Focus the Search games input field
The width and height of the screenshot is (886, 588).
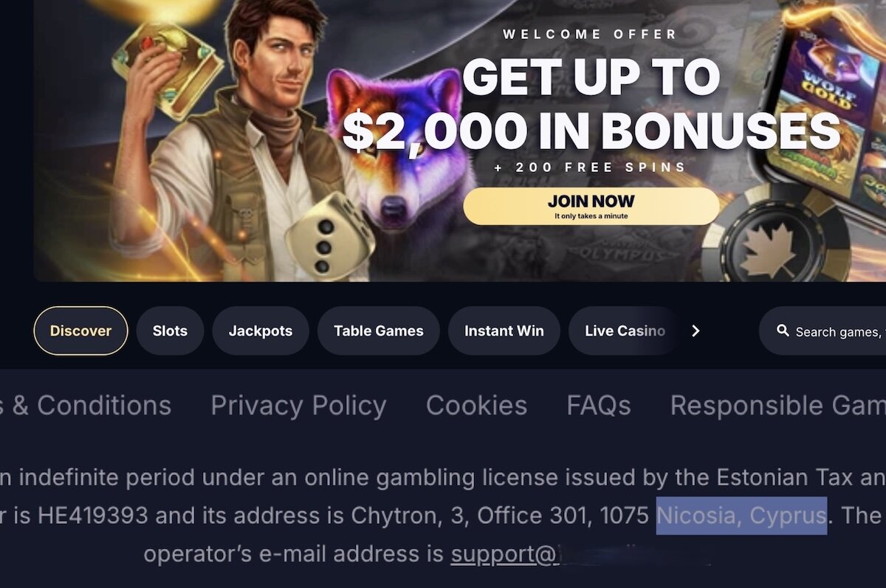823,331
